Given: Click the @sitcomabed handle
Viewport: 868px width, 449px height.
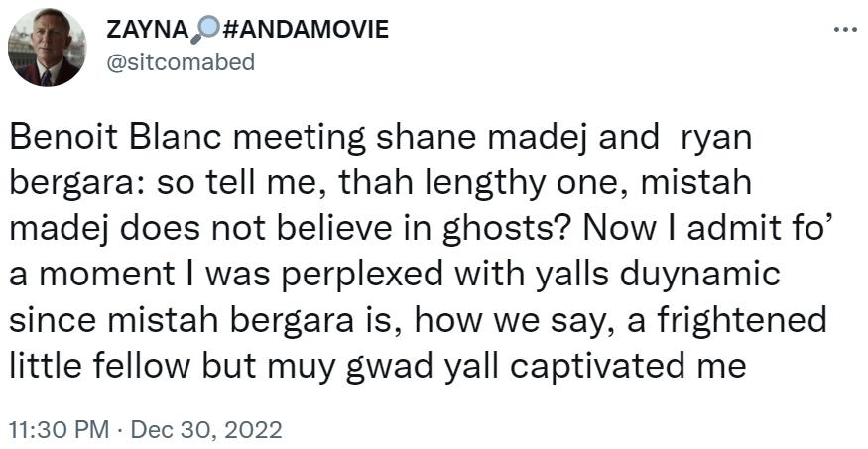Looking at the screenshot, I should click(x=180, y=61).
